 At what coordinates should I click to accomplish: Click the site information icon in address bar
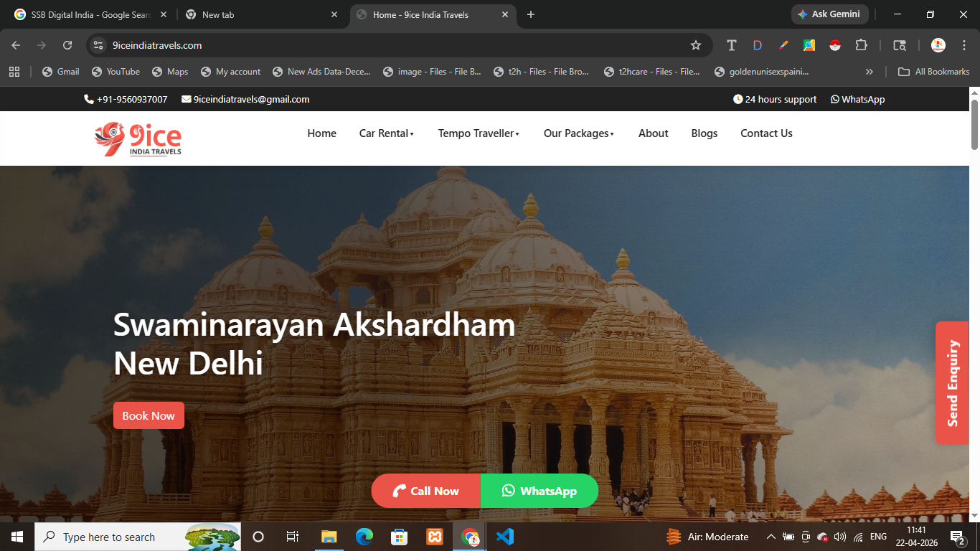(x=98, y=45)
